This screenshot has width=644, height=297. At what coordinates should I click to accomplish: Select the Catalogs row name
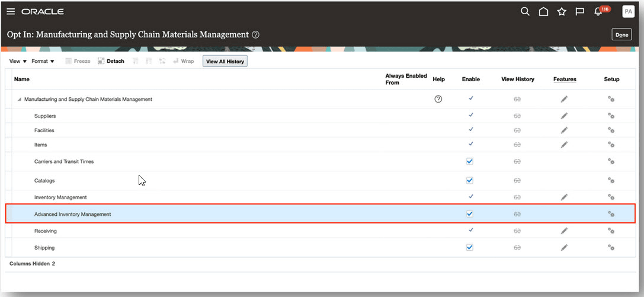[x=44, y=180]
